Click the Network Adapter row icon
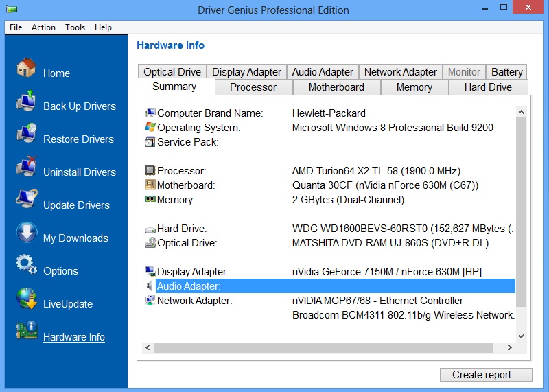 150,300
